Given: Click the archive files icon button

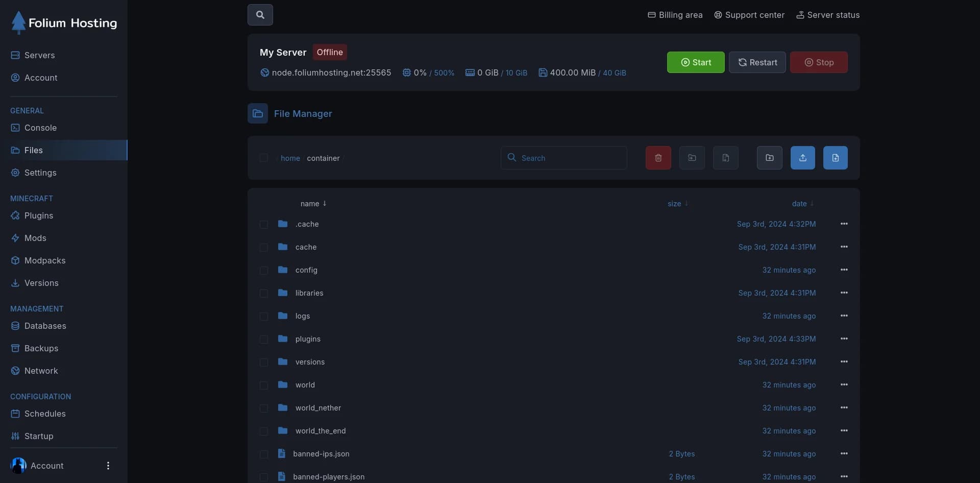Looking at the screenshot, I should click(x=725, y=158).
